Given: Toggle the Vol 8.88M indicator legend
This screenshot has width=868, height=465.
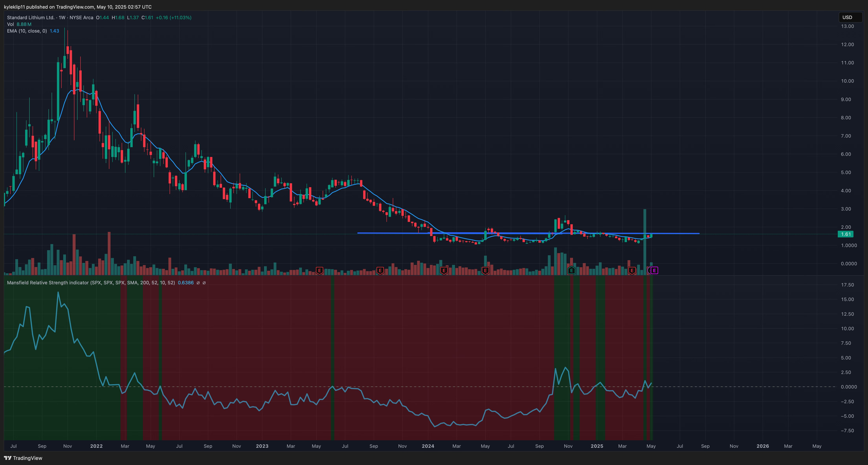Looking at the screenshot, I should tap(19, 24).
